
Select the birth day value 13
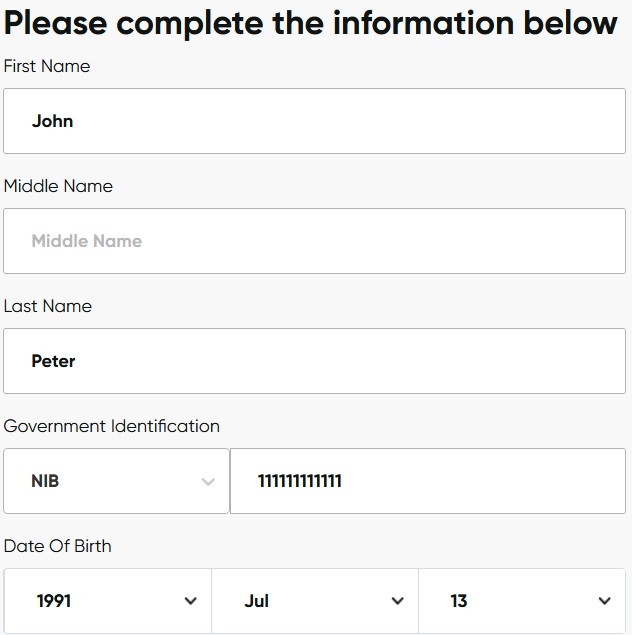pyautogui.click(x=459, y=601)
